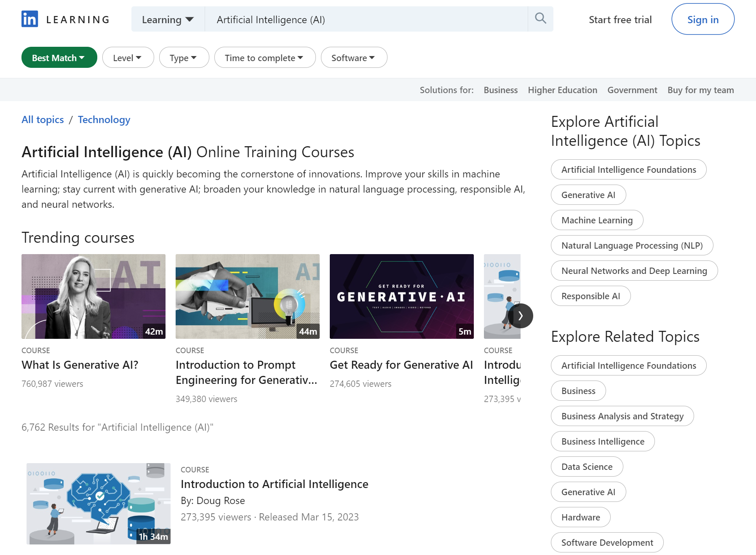Open the partially visible fourth trending course thumbnail

[502, 296]
